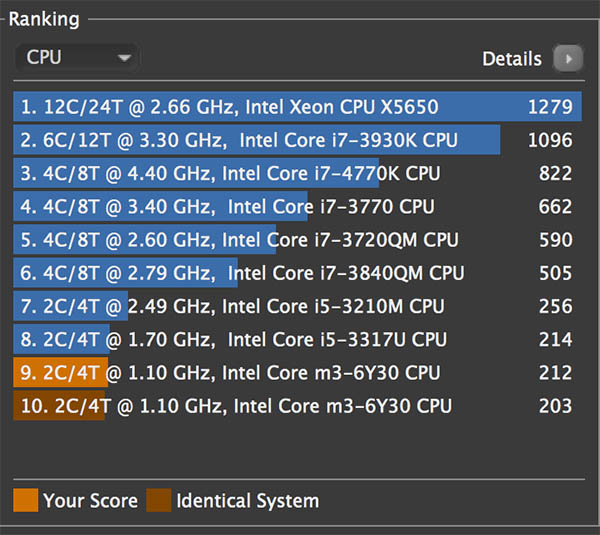Click the Identical System legend label
This screenshot has height=535, width=600.
tap(248, 501)
